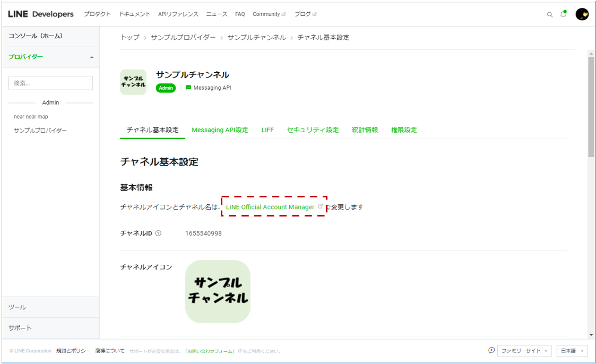Switch to the 権限設定 tab
Image resolution: width=596 pixels, height=364 pixels.
404,129
